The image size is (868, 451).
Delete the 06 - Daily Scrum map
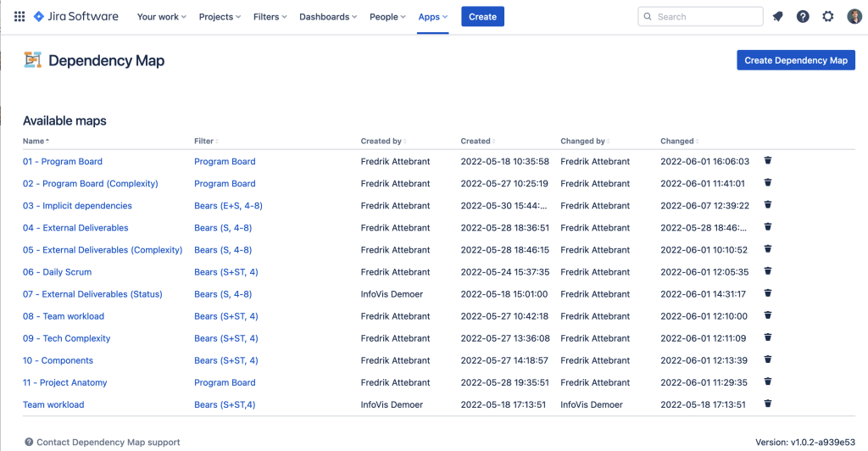[768, 271]
